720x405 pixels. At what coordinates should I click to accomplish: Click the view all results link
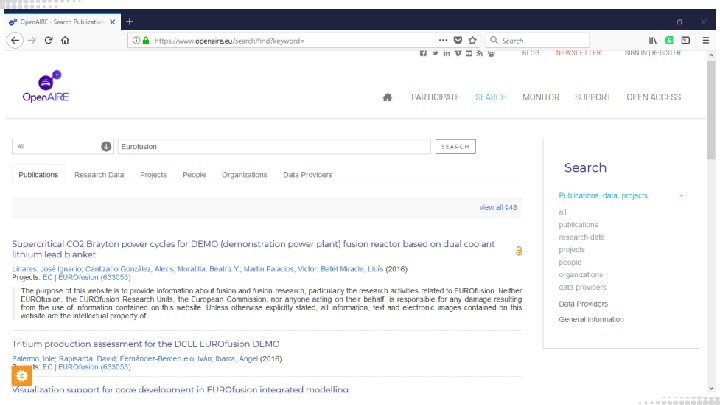(x=498, y=208)
